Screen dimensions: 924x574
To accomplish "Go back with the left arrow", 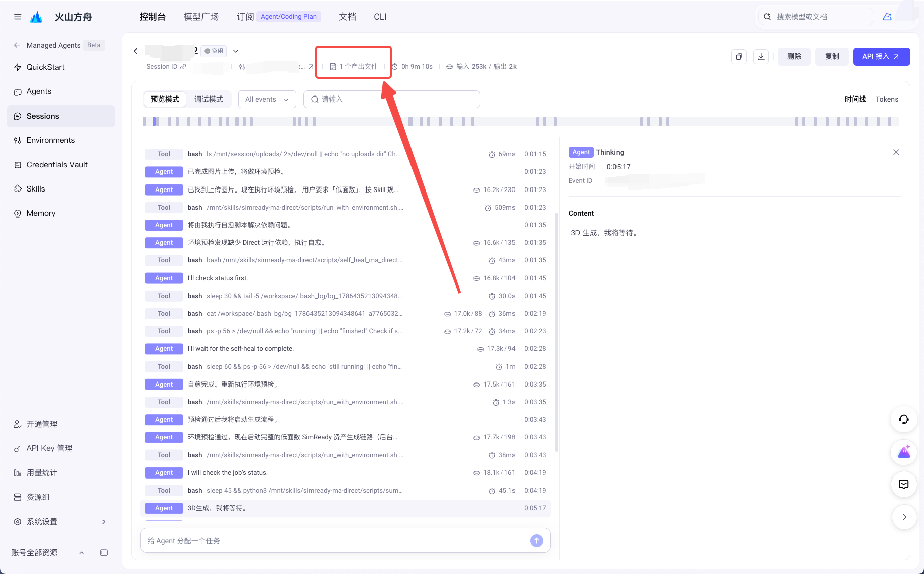I will coord(135,51).
